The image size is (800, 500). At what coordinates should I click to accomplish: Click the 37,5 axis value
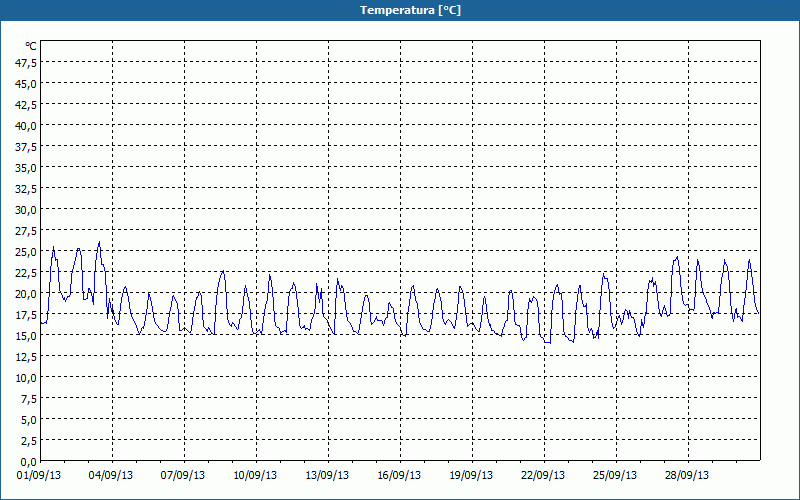pos(26,147)
